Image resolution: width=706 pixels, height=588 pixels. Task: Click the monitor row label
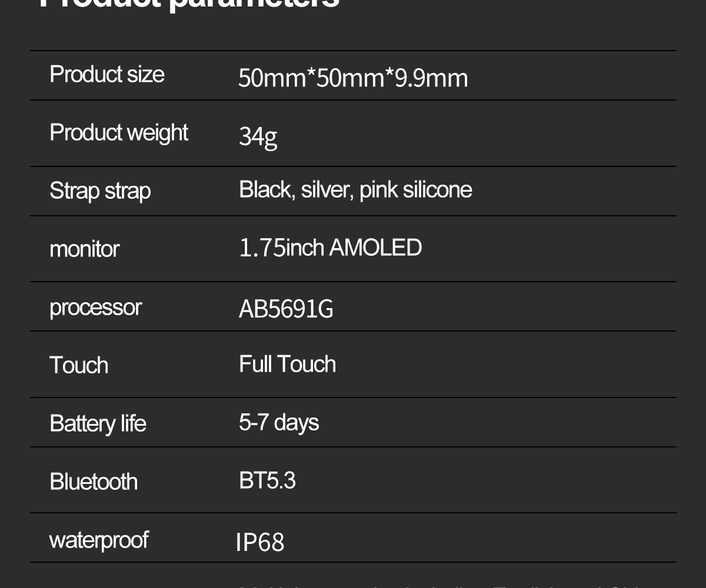point(85,249)
